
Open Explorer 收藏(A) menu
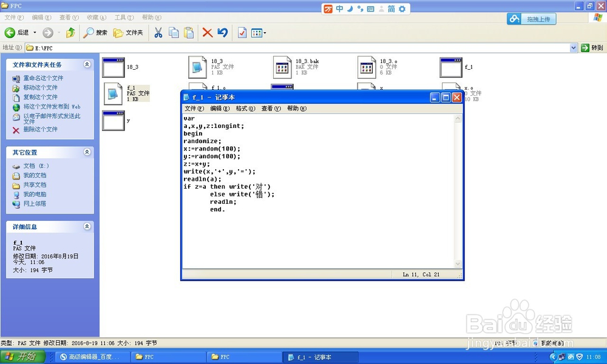pyautogui.click(x=97, y=18)
